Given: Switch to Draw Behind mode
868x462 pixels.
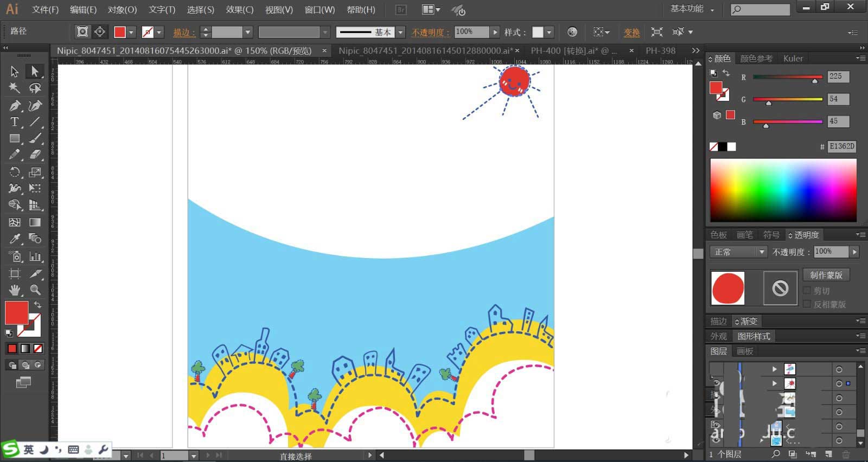Looking at the screenshot, I should point(25,365).
